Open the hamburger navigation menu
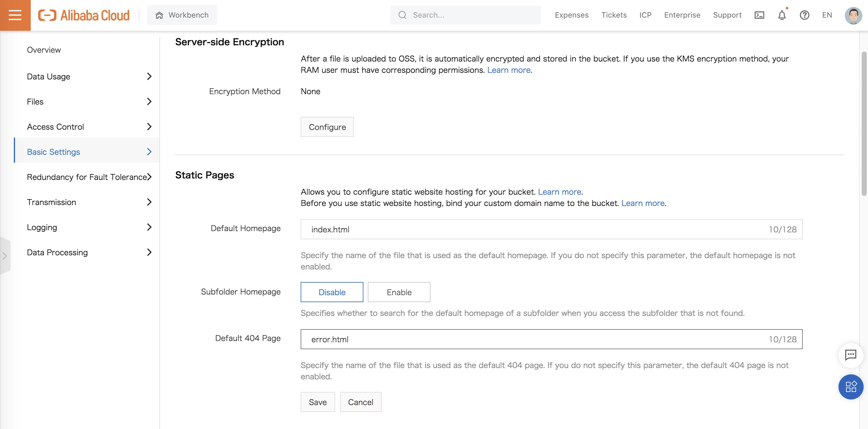This screenshot has width=868, height=429. coord(15,15)
